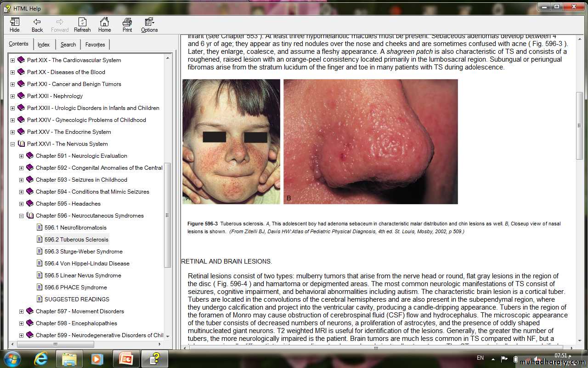Open Internet Explorer from the taskbar
The width and height of the screenshot is (588, 368).
point(41,358)
